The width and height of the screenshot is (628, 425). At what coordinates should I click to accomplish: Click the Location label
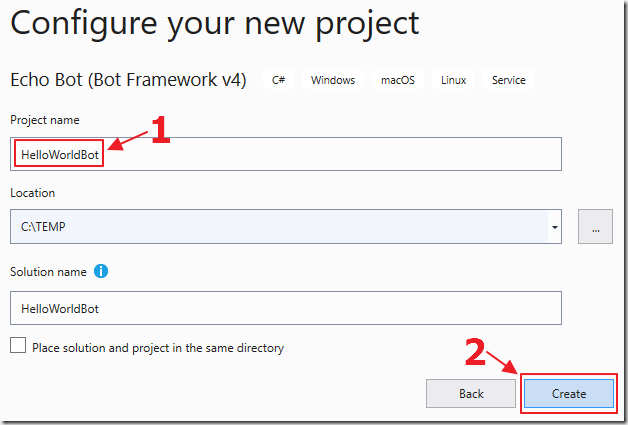(x=32, y=193)
